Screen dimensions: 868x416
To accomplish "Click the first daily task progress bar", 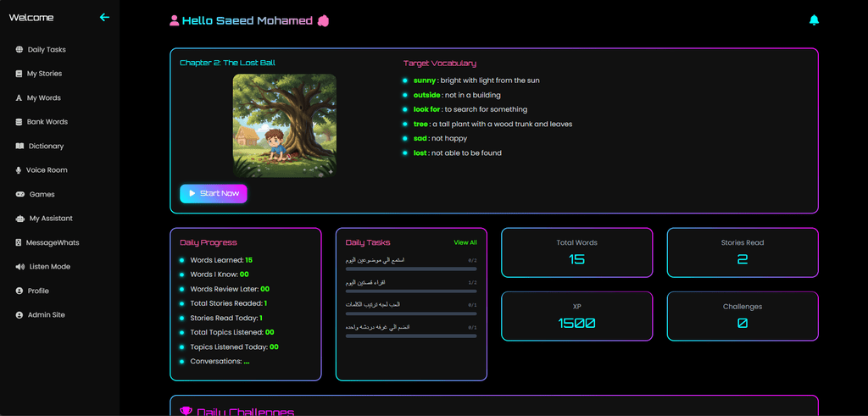I will (411, 269).
